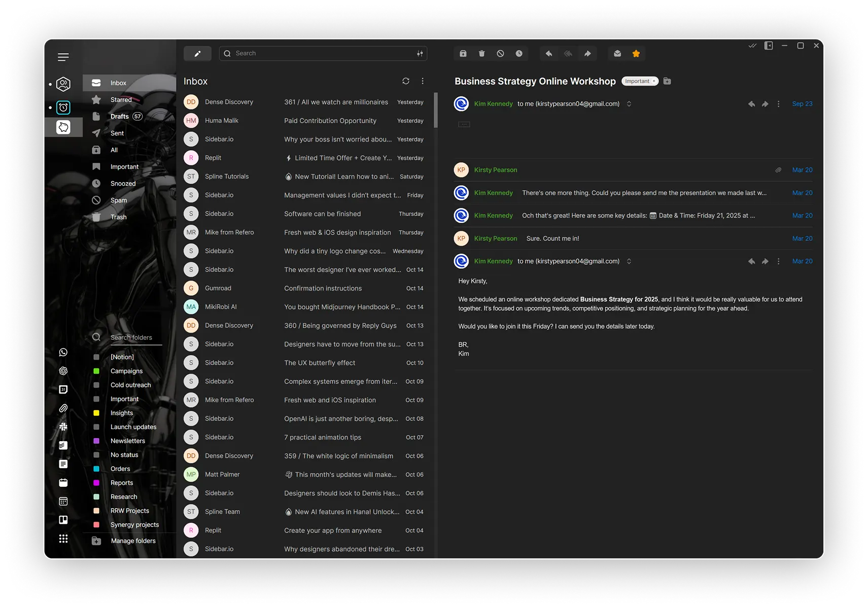The image size is (868, 608).
Task: Compose a new email with pencil button
Action: click(x=197, y=53)
